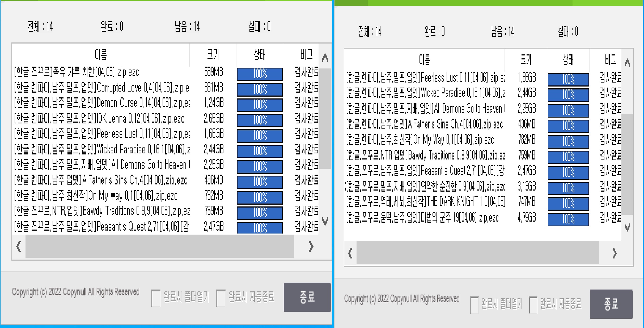
Task: Tick 완료시 폴더열기 in the right window
Action: coord(474,305)
